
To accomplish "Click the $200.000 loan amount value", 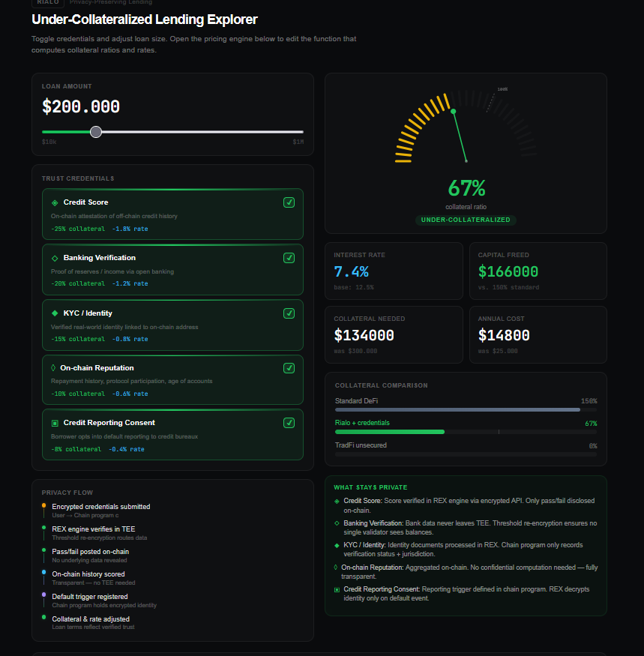I will coord(81,106).
